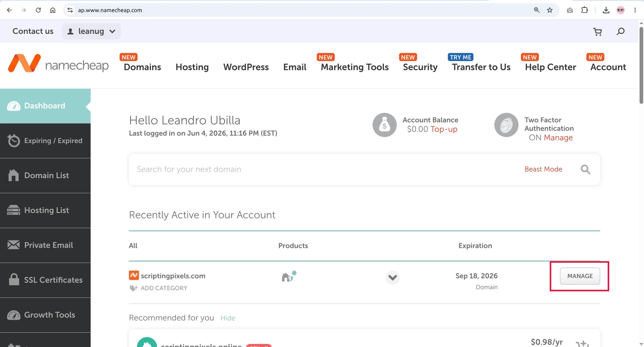
Task: Open Growth Tools in sidebar
Action: 45,315
